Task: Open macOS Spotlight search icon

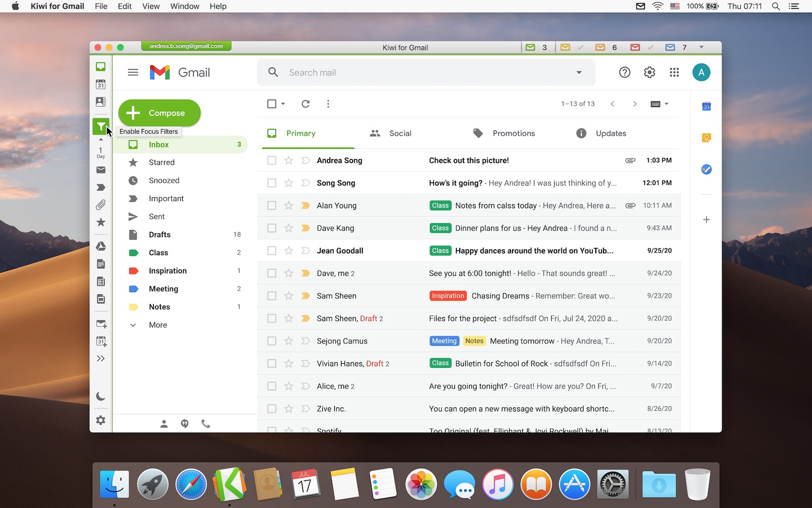Action: pos(775,6)
